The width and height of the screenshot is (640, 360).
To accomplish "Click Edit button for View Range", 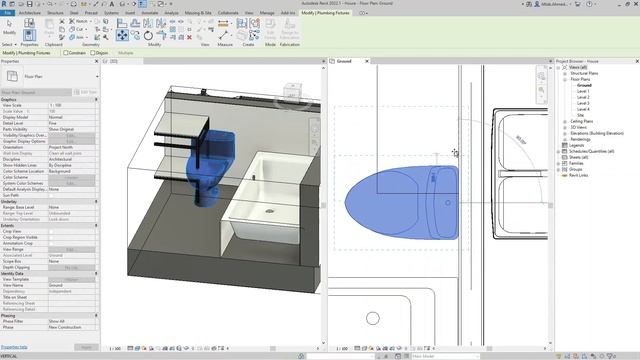I will (x=71, y=249).
